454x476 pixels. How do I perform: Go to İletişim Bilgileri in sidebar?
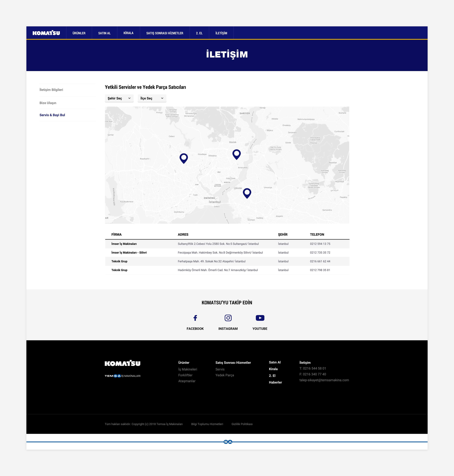pyautogui.click(x=51, y=90)
